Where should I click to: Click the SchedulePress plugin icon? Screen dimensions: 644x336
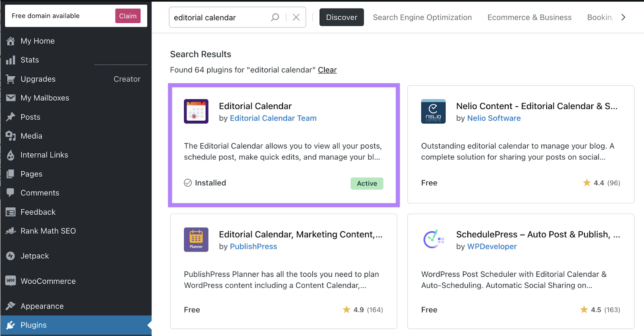coord(433,240)
